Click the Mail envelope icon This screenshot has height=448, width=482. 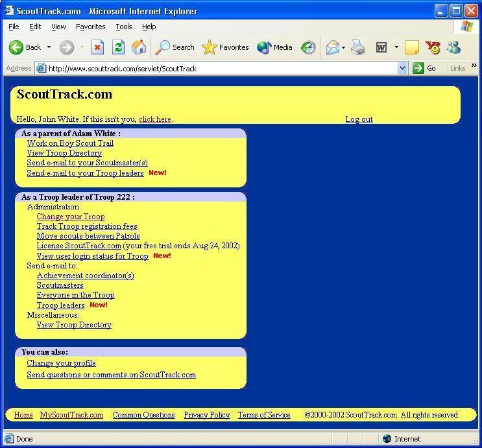tap(333, 47)
